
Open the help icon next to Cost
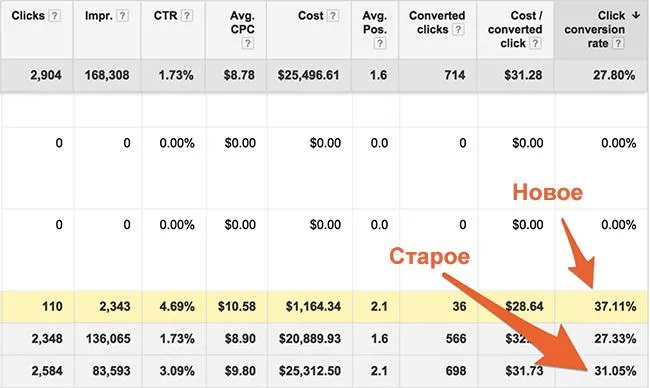[x=332, y=16]
